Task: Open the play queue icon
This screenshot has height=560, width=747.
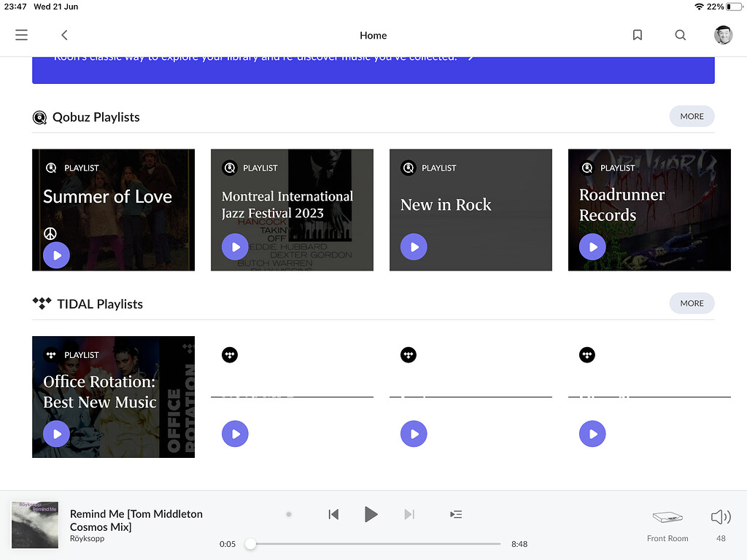Action: pos(456,514)
